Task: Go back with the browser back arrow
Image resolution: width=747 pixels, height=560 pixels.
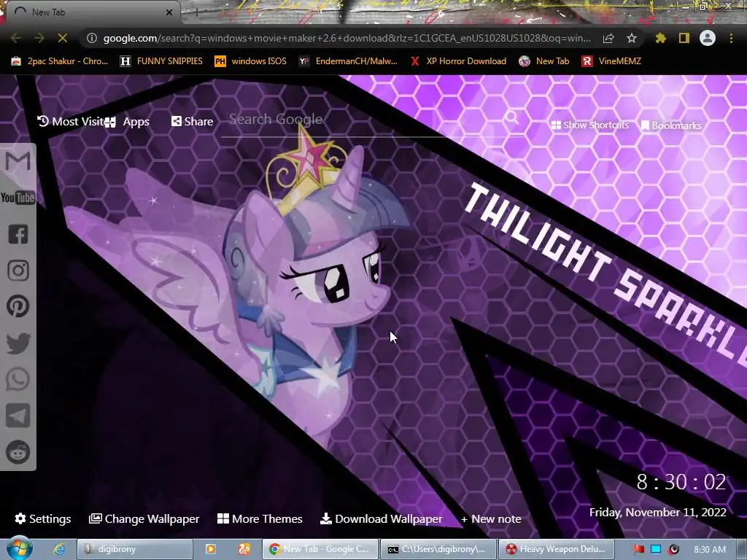Action: 16,38
